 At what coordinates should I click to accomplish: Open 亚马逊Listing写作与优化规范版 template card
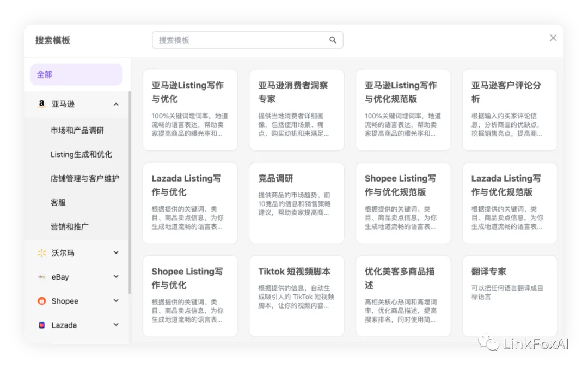pos(403,110)
